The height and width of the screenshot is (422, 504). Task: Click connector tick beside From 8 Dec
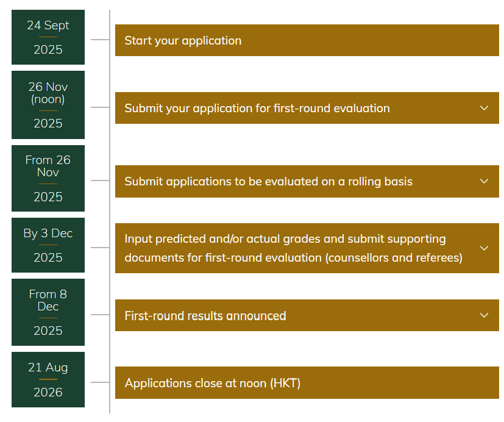tap(100, 315)
